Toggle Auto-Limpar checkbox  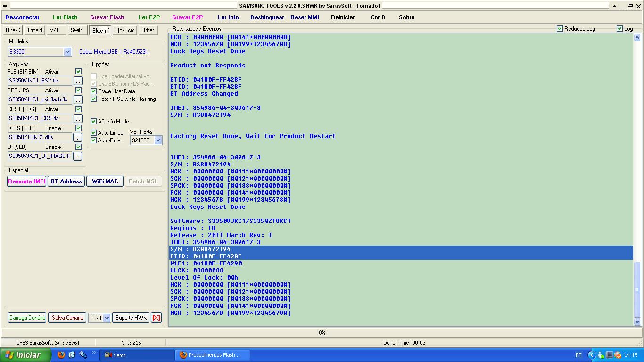click(x=93, y=133)
